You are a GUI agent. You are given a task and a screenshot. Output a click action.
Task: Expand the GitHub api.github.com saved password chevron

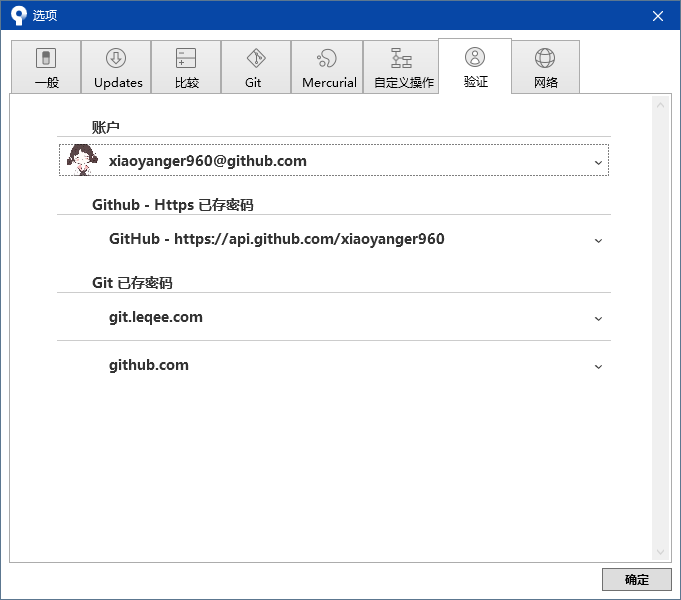tap(598, 241)
